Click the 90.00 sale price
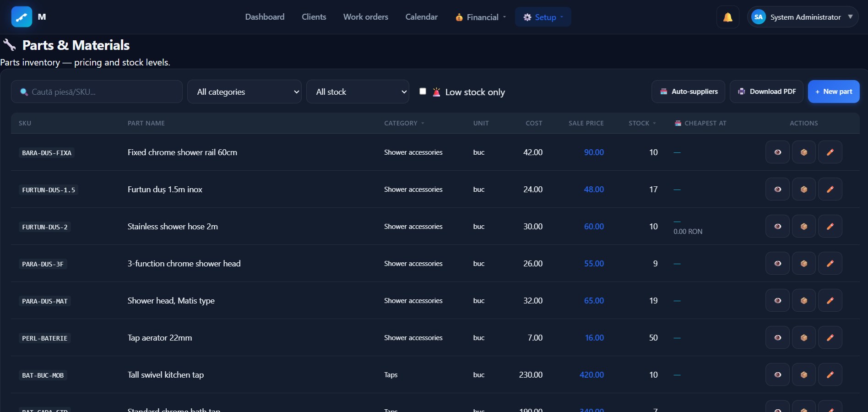The image size is (868, 412). [x=594, y=152]
